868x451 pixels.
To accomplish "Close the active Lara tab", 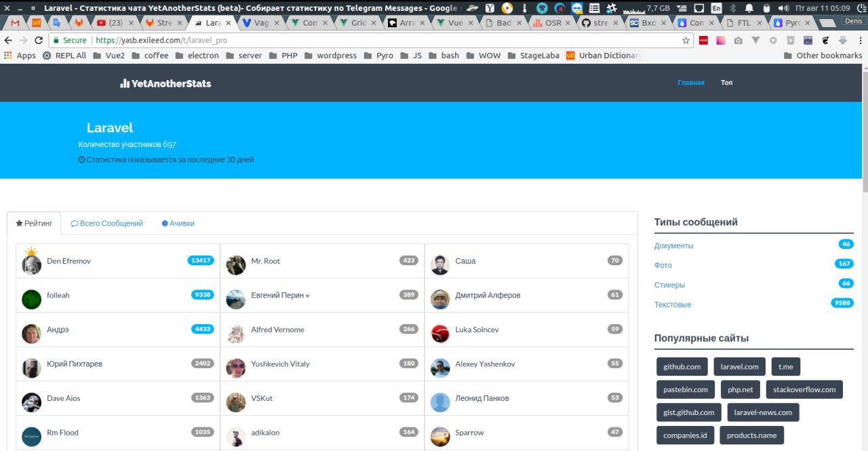I will (228, 22).
